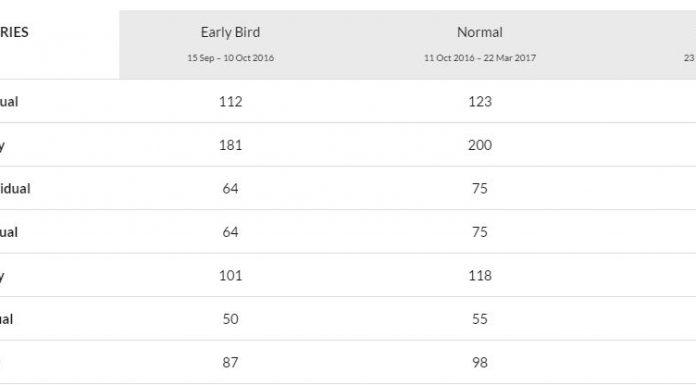This screenshot has height=385, width=696.
Task: Click the date range 15 Sep – 10 Oct 2016
Action: [x=230, y=58]
